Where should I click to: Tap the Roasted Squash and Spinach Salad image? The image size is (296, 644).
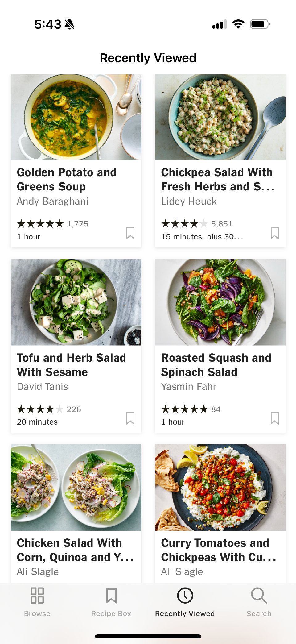pyautogui.click(x=220, y=302)
